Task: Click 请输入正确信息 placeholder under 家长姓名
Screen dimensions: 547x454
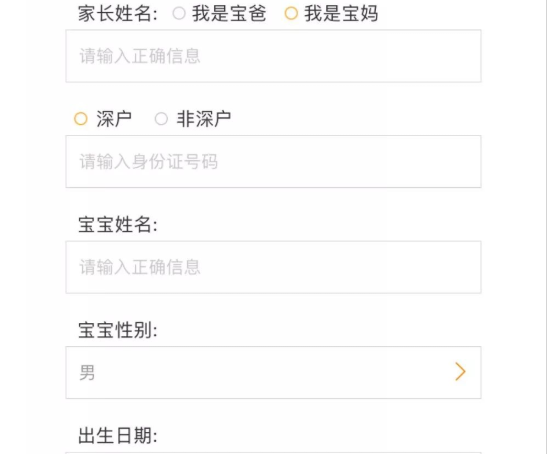Action: point(140,56)
